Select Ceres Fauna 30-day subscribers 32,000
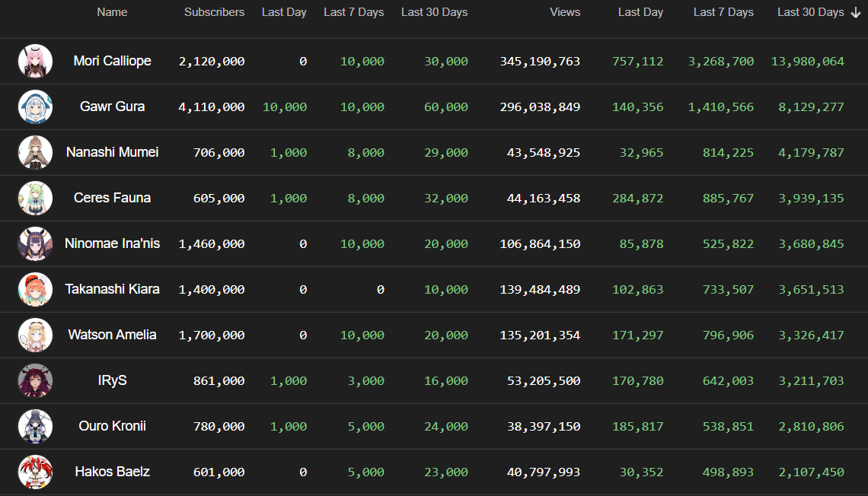The image size is (868, 496). point(446,199)
